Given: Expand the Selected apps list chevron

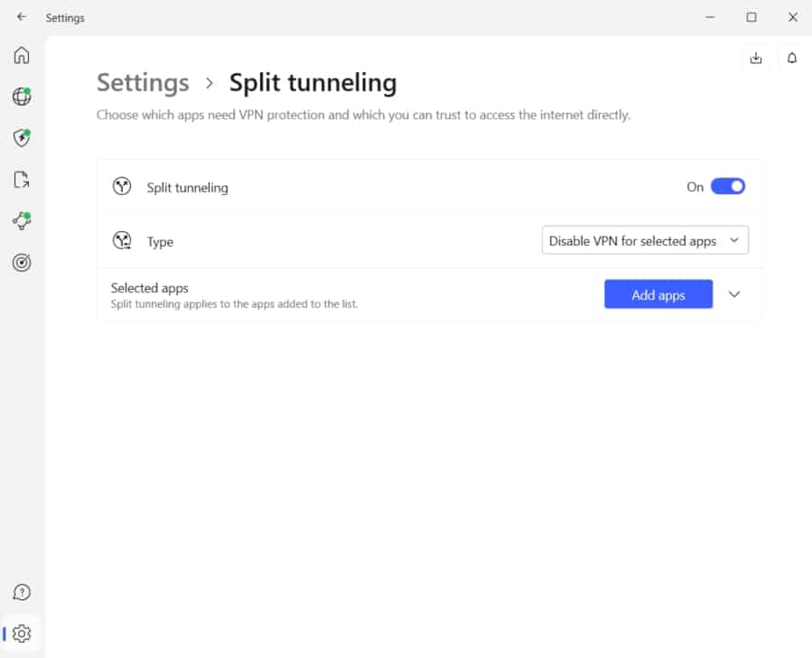Looking at the screenshot, I should 733,294.
